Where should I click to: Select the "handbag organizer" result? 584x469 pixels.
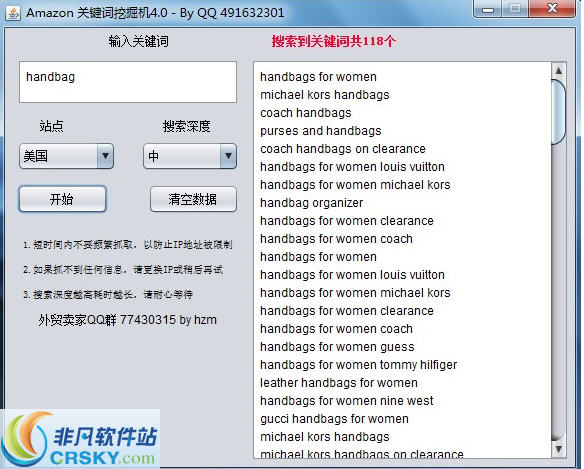click(311, 203)
